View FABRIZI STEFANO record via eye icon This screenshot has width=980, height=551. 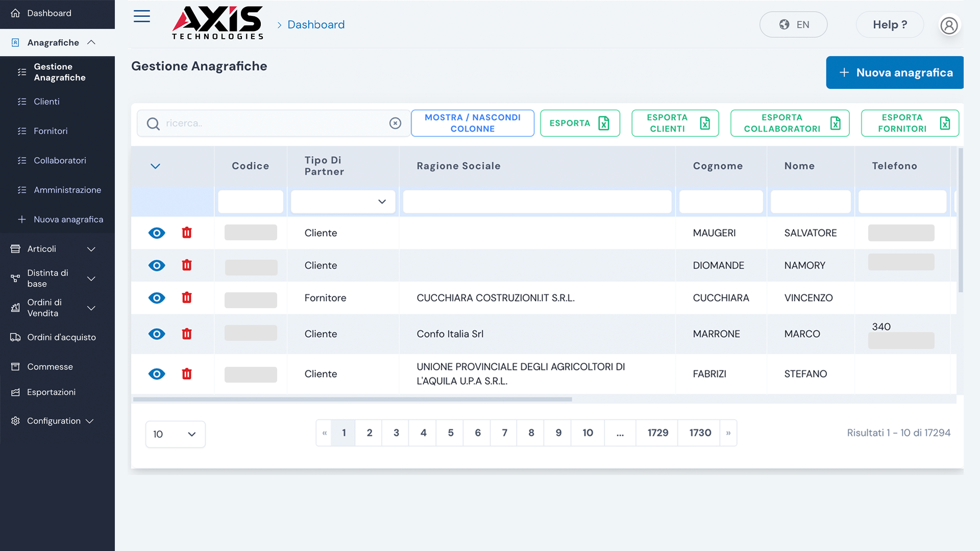[157, 374]
